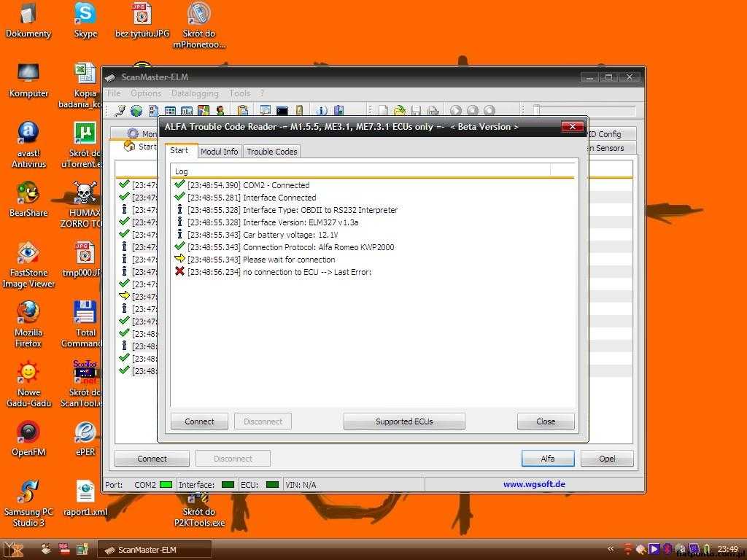Select the 'no connection to ECU' error row
The width and height of the screenshot is (747, 560).
373,272
